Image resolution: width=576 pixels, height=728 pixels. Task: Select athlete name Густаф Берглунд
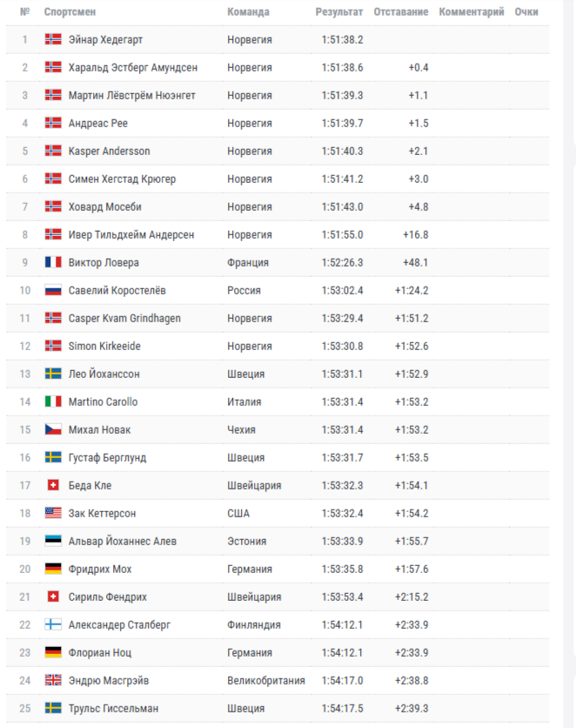coord(107,458)
